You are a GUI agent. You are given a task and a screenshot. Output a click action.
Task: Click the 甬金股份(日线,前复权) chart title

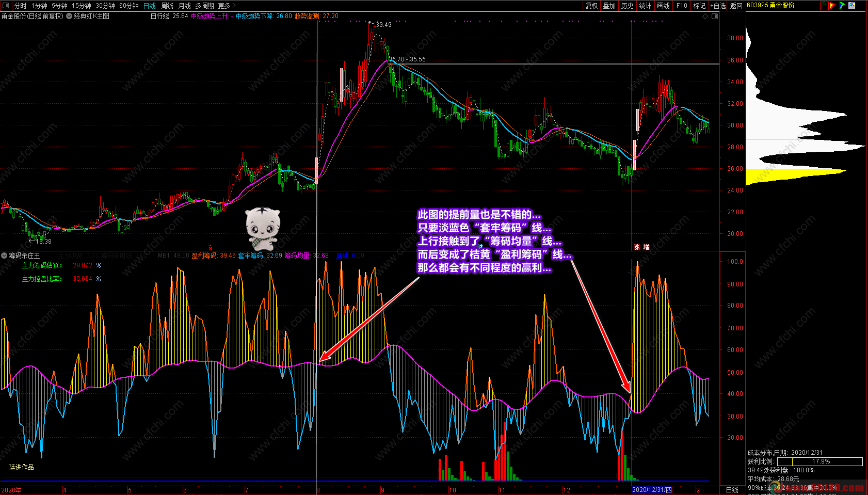point(33,16)
